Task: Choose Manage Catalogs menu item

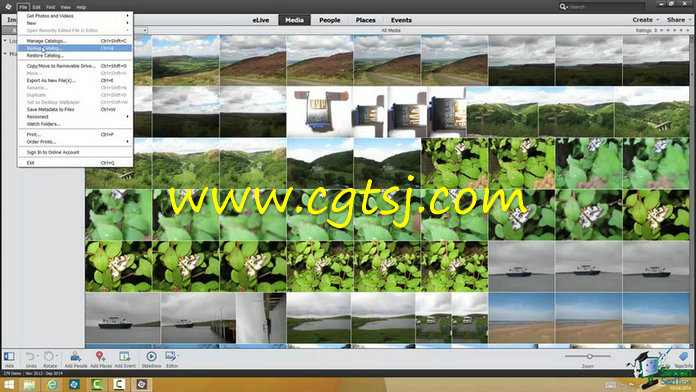Action: point(75,41)
